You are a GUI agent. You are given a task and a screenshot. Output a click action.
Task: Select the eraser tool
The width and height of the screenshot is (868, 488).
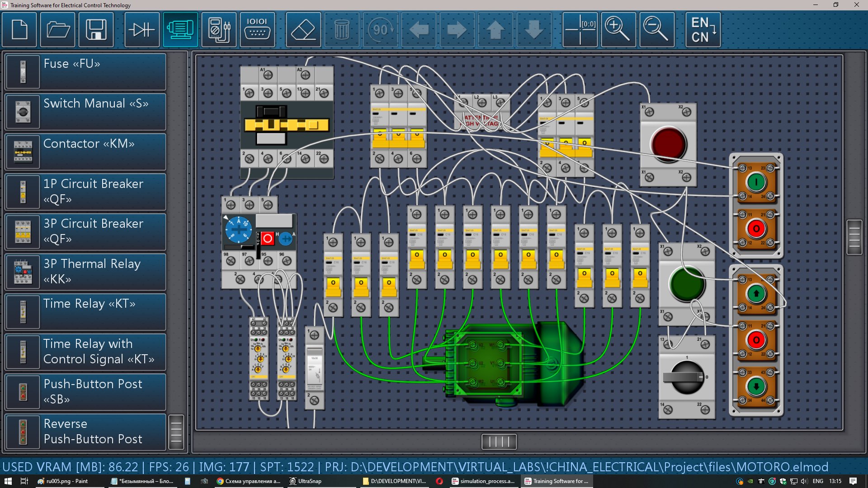click(303, 30)
